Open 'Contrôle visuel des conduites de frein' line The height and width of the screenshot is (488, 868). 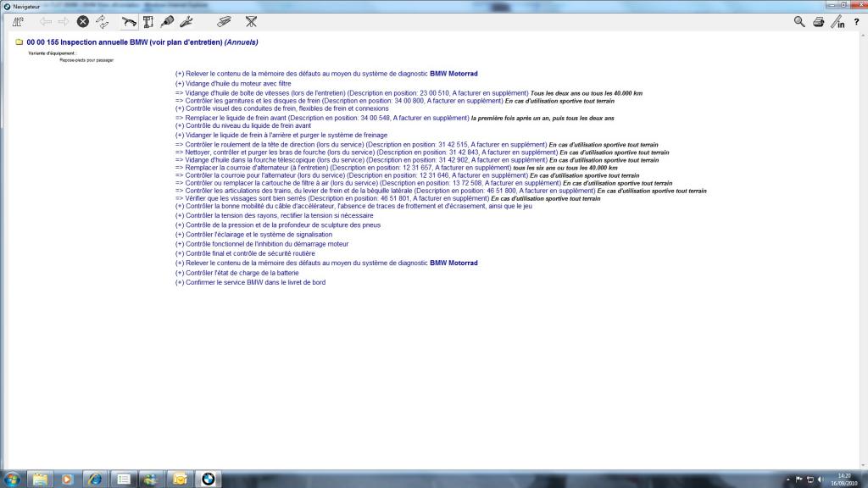[x=281, y=108]
